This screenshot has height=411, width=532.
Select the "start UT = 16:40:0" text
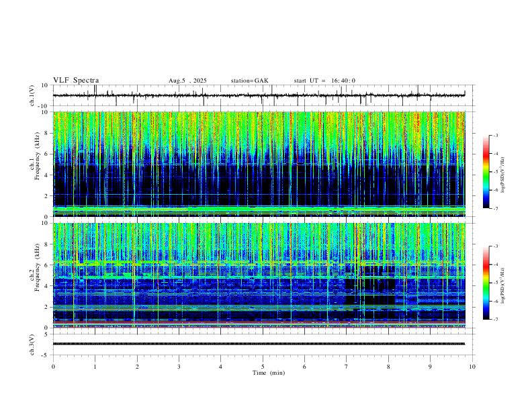click(x=324, y=81)
